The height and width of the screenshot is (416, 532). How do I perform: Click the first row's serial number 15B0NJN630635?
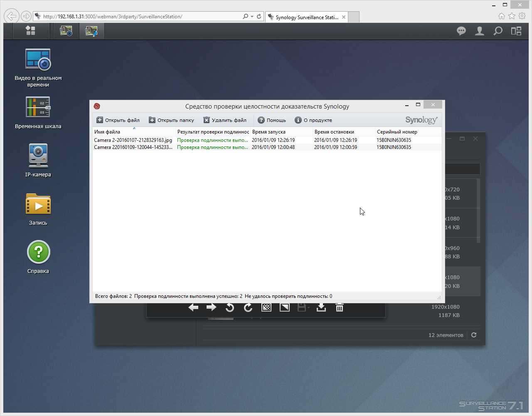(394, 140)
